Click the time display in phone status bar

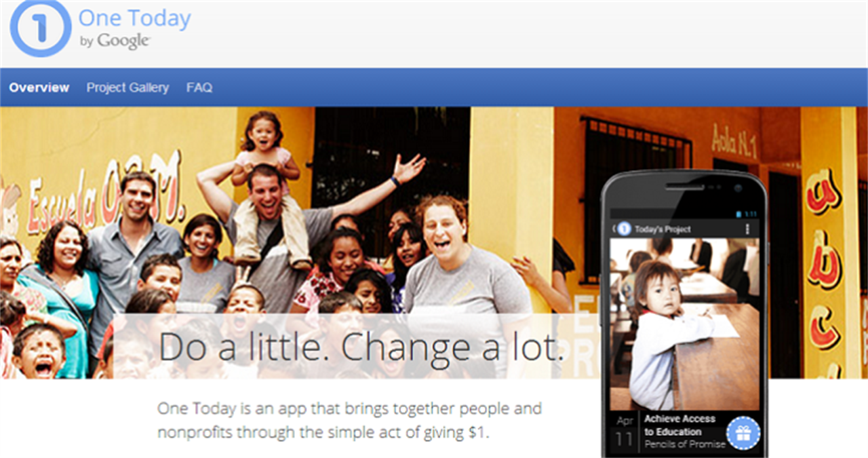tap(751, 214)
